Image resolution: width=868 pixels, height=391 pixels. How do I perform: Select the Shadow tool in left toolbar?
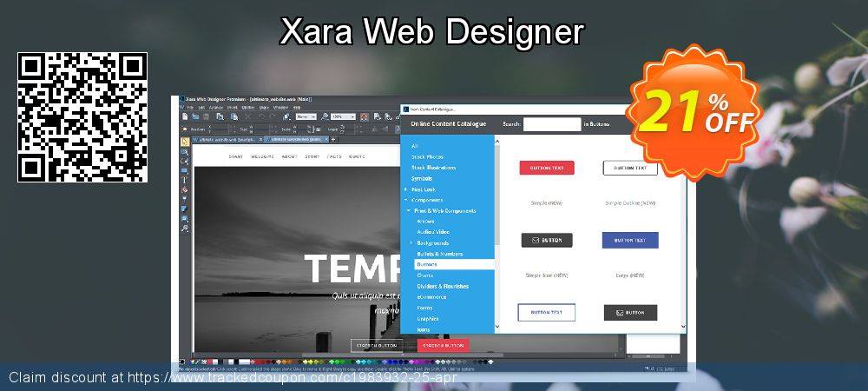(184, 209)
